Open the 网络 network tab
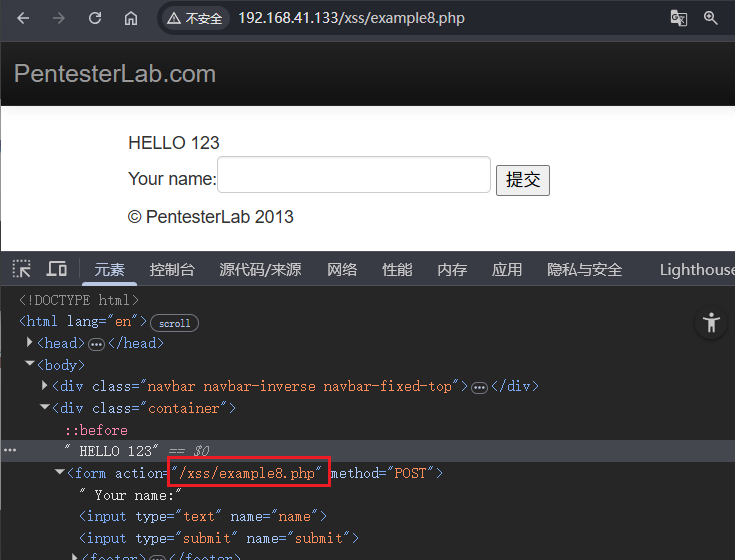This screenshot has width=735, height=560. [x=342, y=269]
